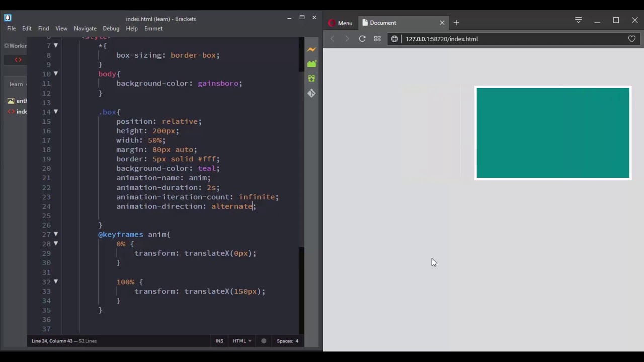Image resolution: width=644 pixels, height=362 pixels.
Task: Collapse the 0% keyframe fold at line 28
Action: tap(56, 244)
